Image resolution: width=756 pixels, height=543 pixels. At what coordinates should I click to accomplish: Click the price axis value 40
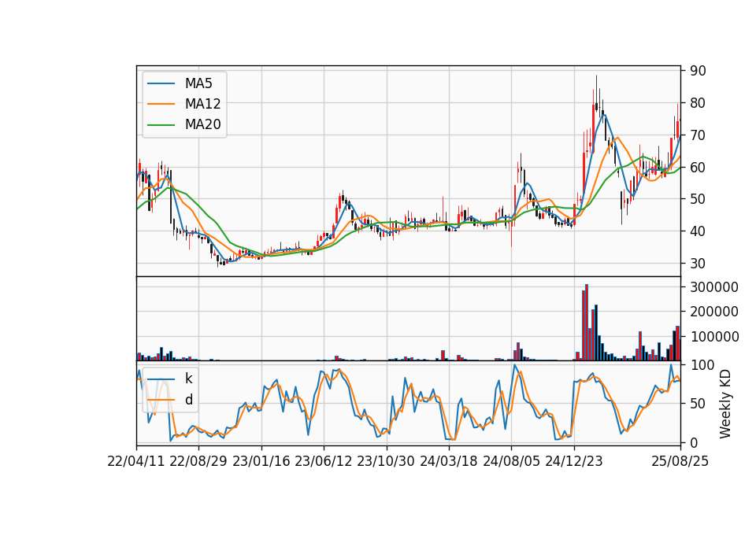point(698,231)
